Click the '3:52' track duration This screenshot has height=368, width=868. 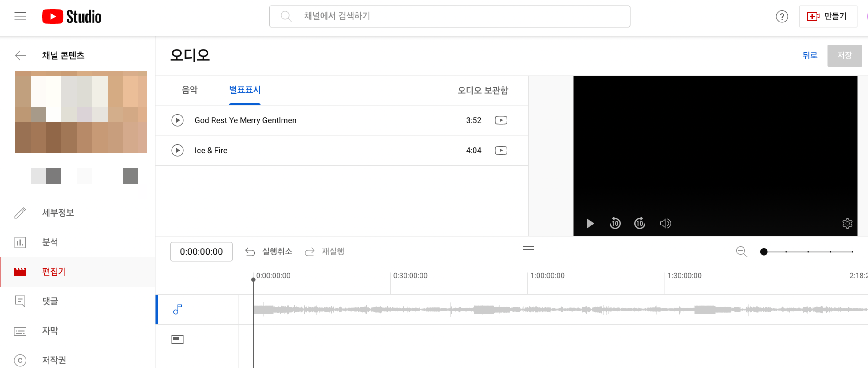point(473,120)
